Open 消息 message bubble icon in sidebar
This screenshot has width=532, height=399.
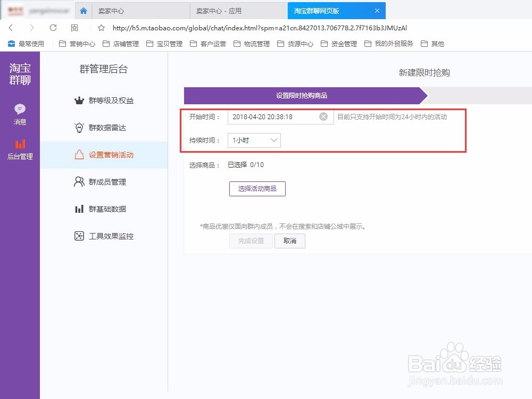click(20, 109)
